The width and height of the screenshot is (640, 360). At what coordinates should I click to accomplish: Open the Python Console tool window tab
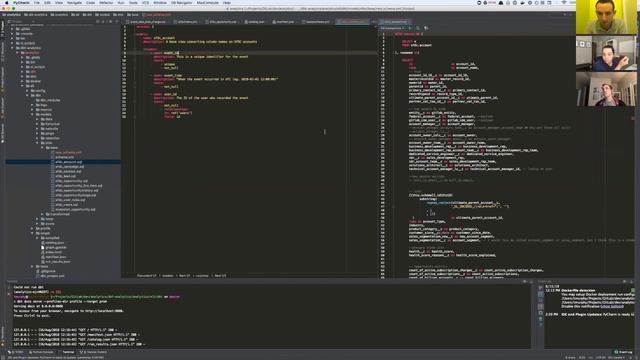pos(41,352)
